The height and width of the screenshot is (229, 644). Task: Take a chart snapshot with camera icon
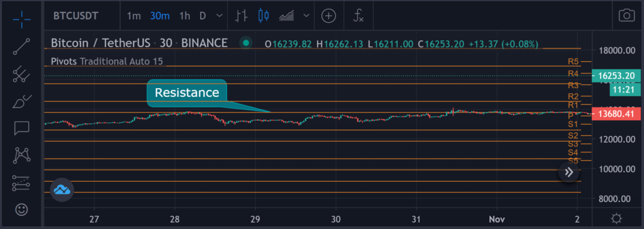626,16
